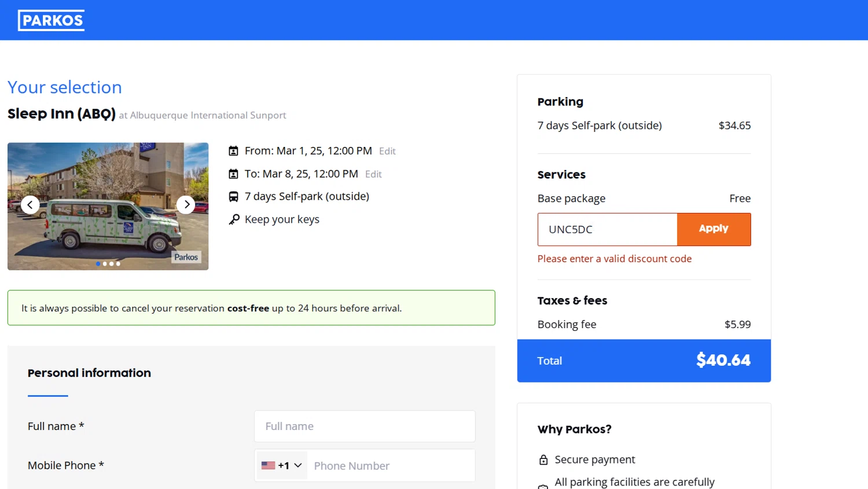868x489 pixels.
Task: Click the 'Services' heading
Action: (561, 175)
